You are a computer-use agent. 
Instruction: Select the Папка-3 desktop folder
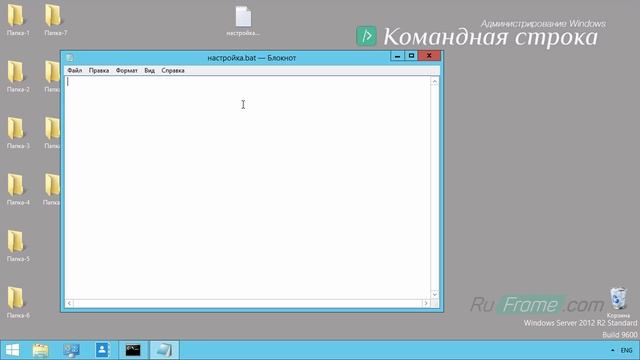tap(18, 133)
